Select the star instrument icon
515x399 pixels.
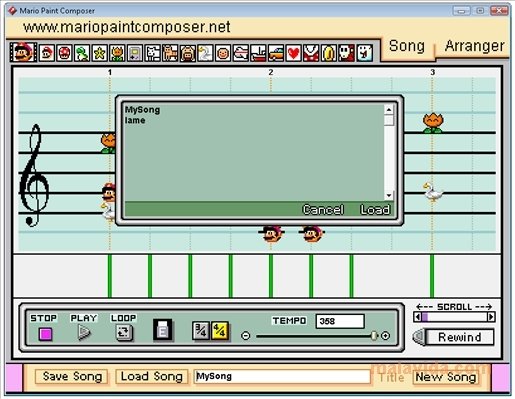pos(99,53)
